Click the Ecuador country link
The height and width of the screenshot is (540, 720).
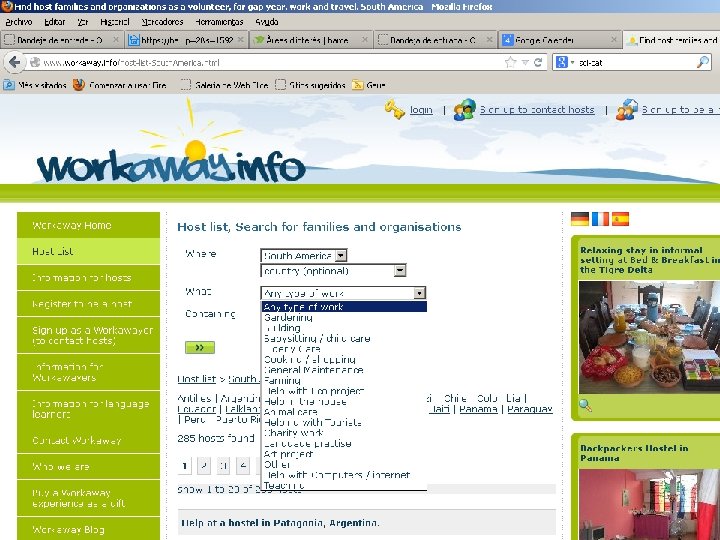197,409
